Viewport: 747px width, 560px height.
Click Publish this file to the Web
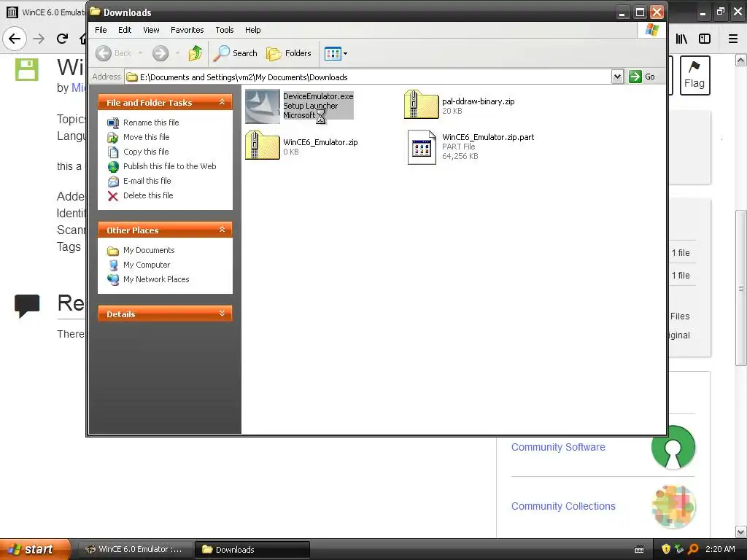169,166
